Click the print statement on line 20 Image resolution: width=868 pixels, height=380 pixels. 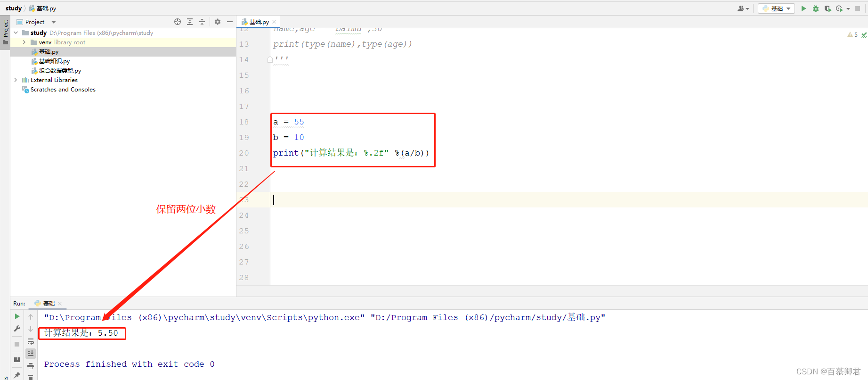tap(351, 153)
